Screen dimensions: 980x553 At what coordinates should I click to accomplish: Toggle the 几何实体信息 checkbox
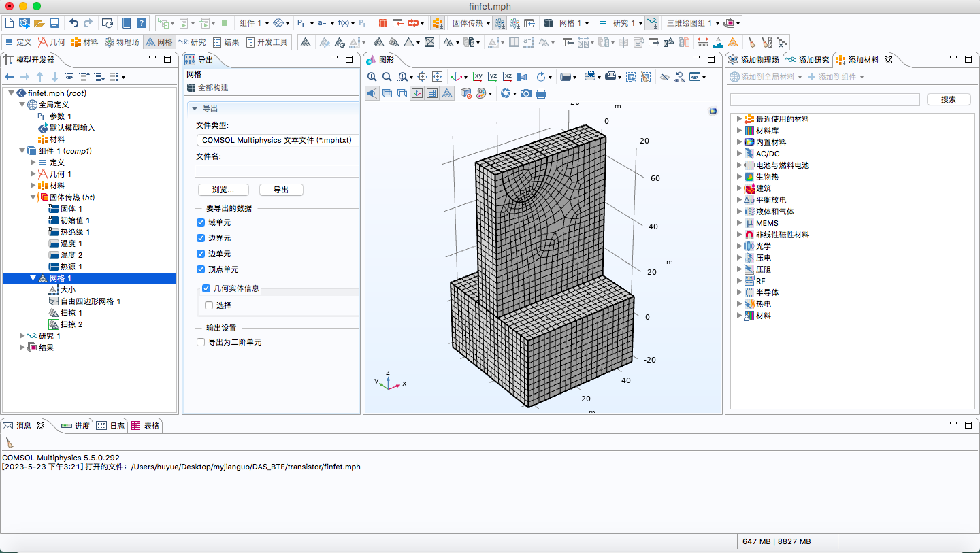coord(206,288)
